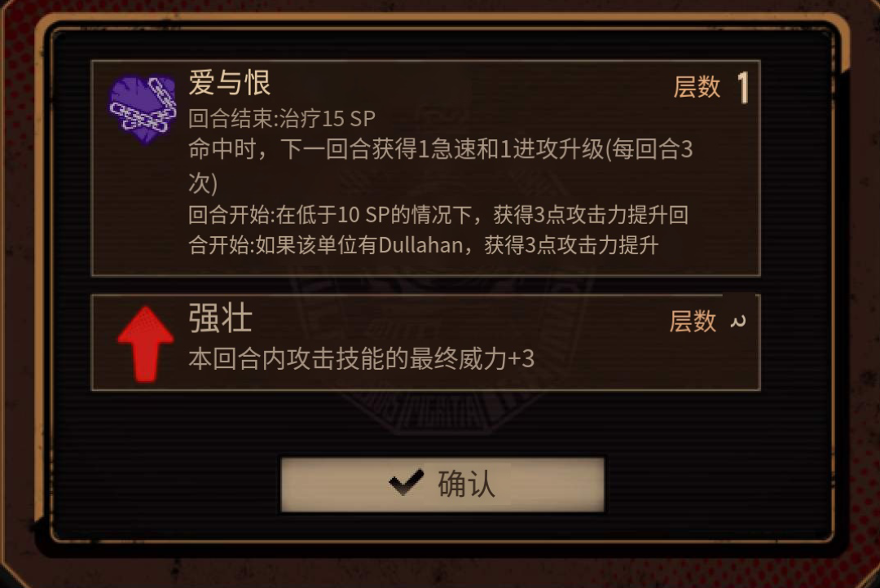Click the 层数 label in 强壮 row
880x588 pixels.
pos(693,322)
